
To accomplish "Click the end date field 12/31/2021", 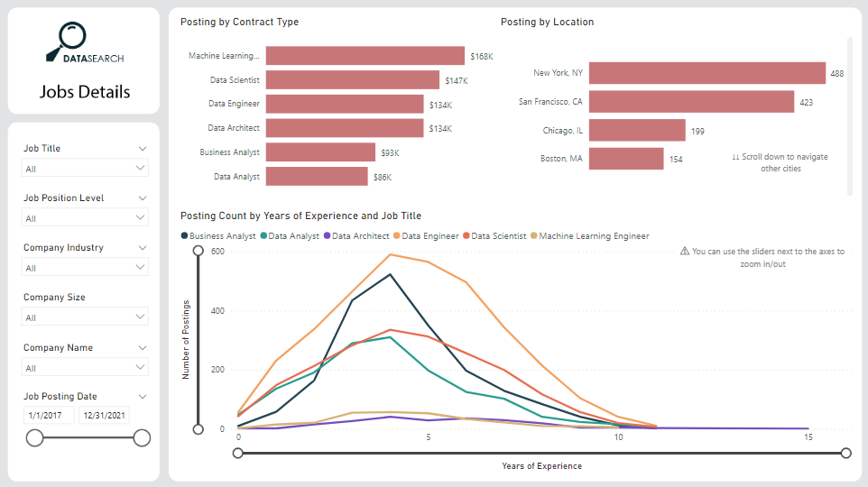I will click(x=105, y=415).
